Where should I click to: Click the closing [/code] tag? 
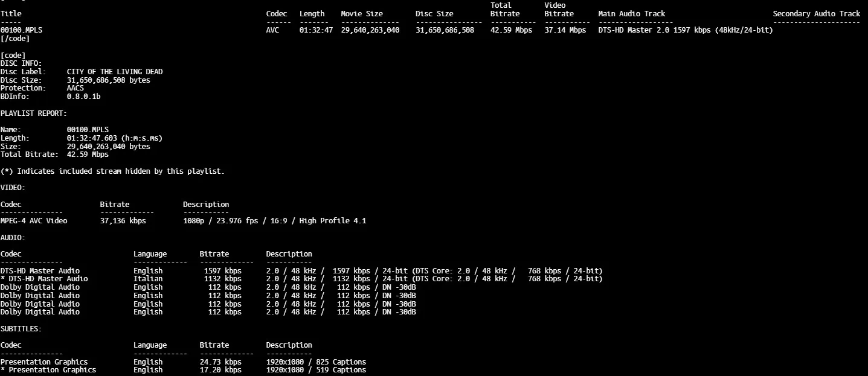click(14, 39)
